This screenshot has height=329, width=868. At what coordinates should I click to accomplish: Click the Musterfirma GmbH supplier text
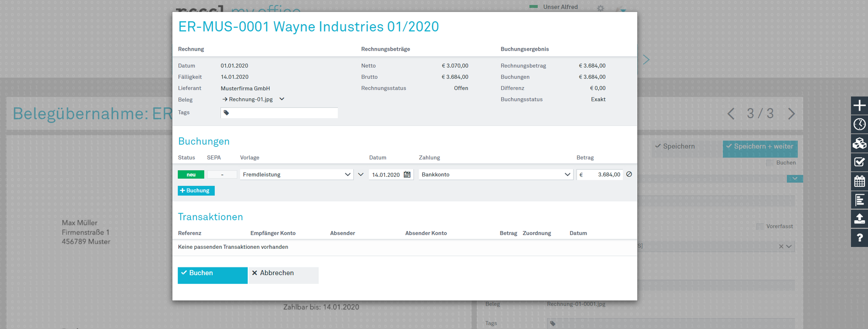pos(245,88)
